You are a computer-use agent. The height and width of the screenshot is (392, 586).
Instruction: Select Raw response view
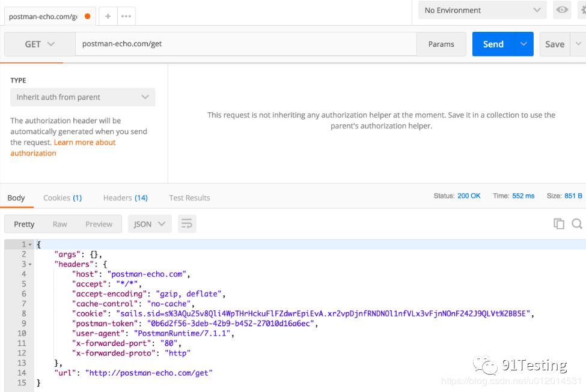pos(60,224)
